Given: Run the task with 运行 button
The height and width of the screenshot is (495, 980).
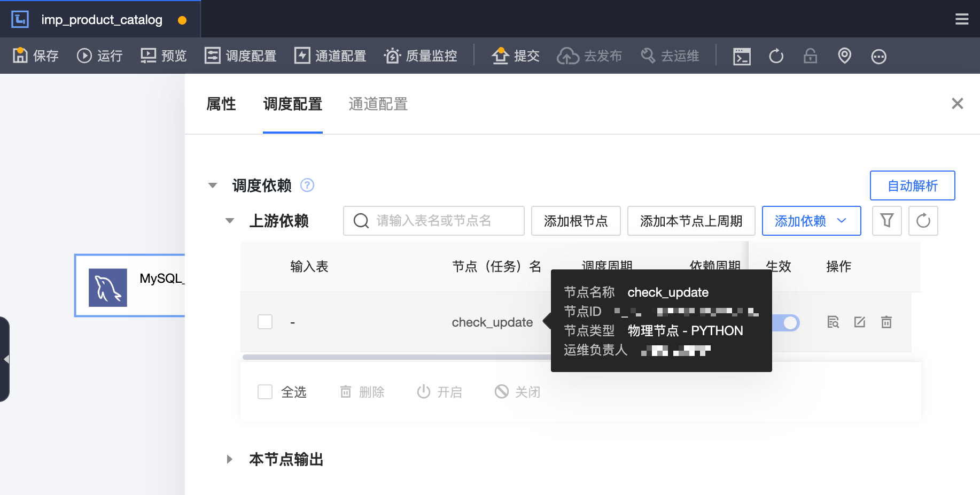Looking at the screenshot, I should (x=99, y=56).
